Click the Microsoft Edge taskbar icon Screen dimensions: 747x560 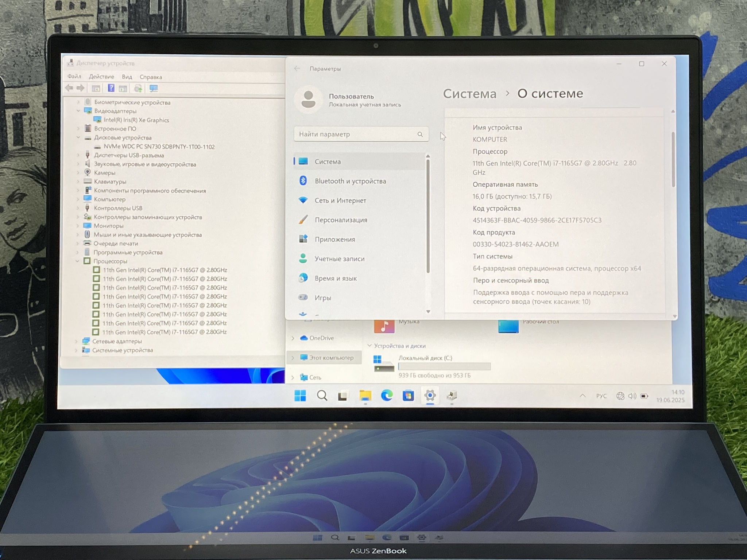pyautogui.click(x=387, y=396)
